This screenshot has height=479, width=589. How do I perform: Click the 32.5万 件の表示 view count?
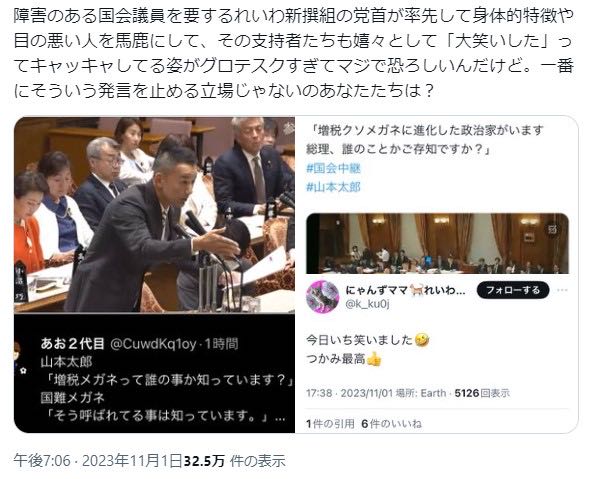[x=235, y=461]
